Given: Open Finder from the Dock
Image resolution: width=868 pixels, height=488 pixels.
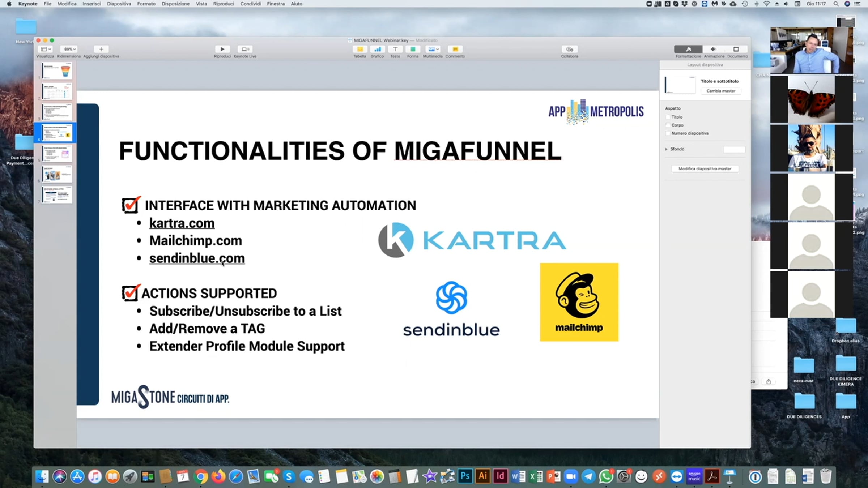Looking at the screenshot, I should 42,476.
